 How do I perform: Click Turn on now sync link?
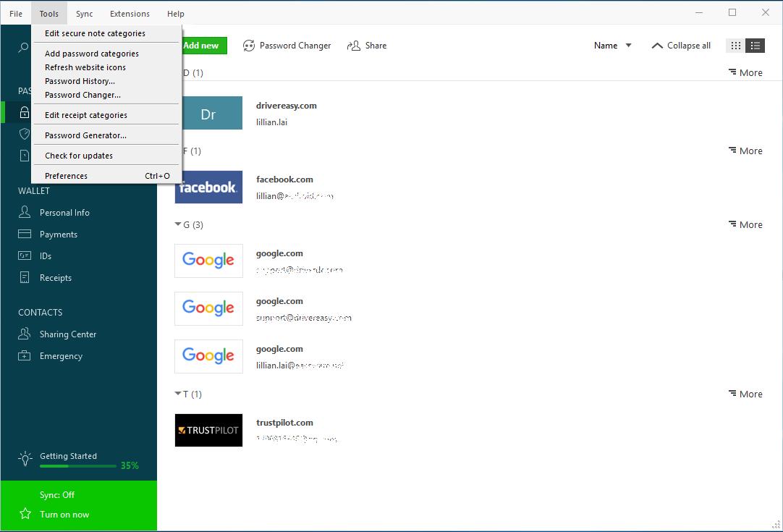pos(64,515)
